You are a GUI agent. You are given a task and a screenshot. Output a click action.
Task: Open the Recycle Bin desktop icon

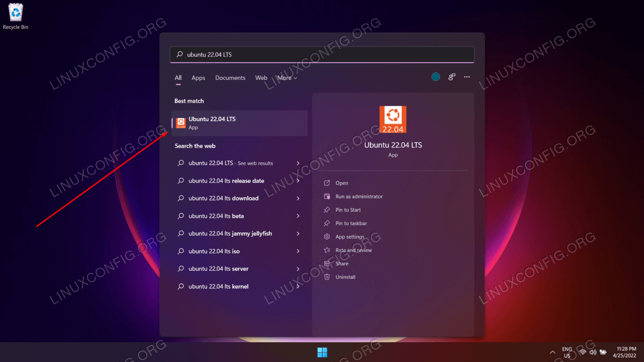pyautogui.click(x=16, y=16)
